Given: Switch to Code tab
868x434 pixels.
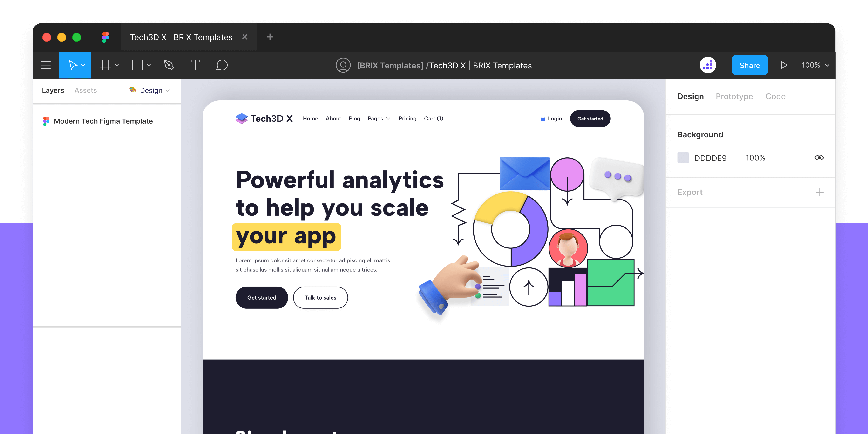Looking at the screenshot, I should 776,96.
